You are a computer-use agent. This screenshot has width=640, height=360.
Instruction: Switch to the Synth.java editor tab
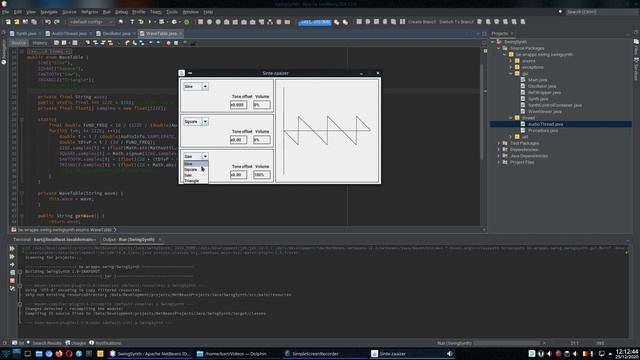[26, 33]
